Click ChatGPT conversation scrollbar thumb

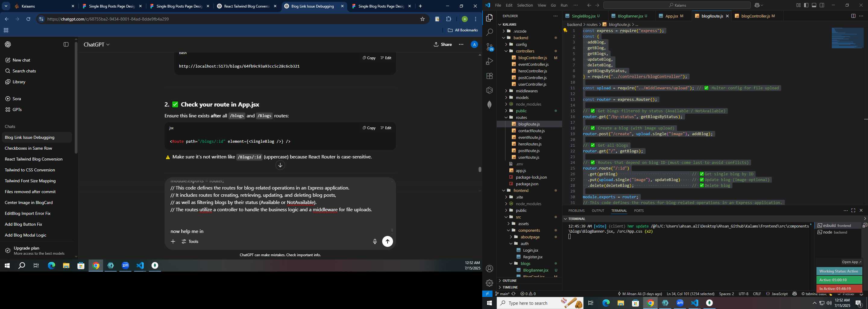click(480, 169)
